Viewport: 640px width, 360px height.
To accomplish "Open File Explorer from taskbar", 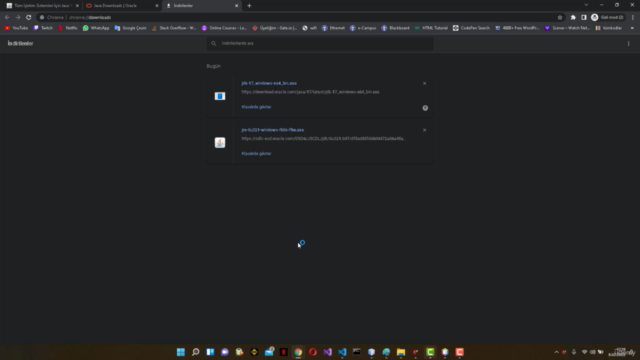I will click(x=401, y=352).
